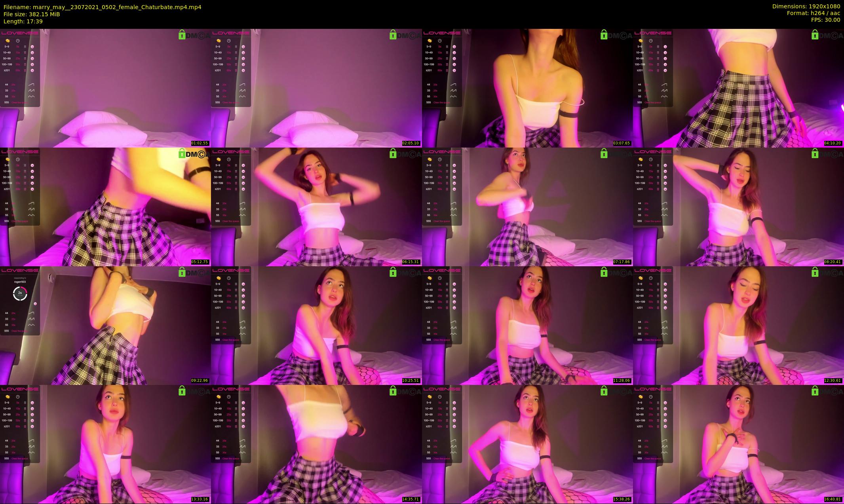Open the thumbnail stamped 11:28.06
The height and width of the screenshot is (504, 844).
527,326
